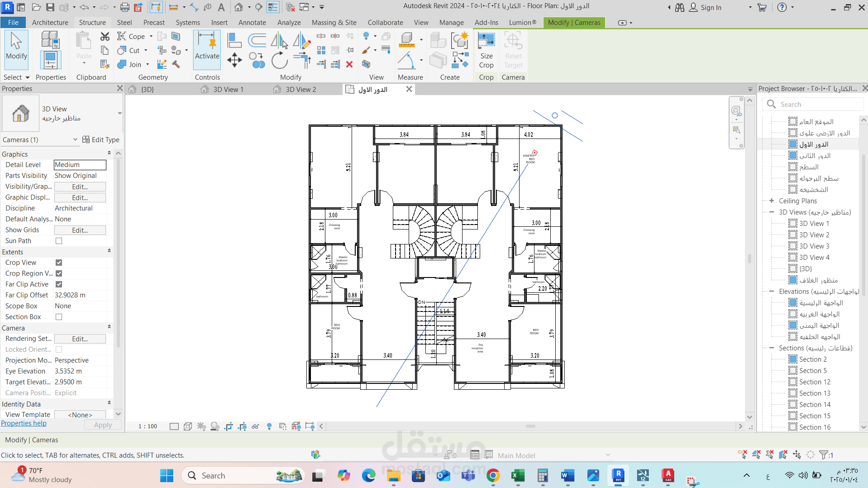Viewport: 868px width, 488px height.
Task: Open Type Properties icon in Properties panel
Action: tap(50, 39)
